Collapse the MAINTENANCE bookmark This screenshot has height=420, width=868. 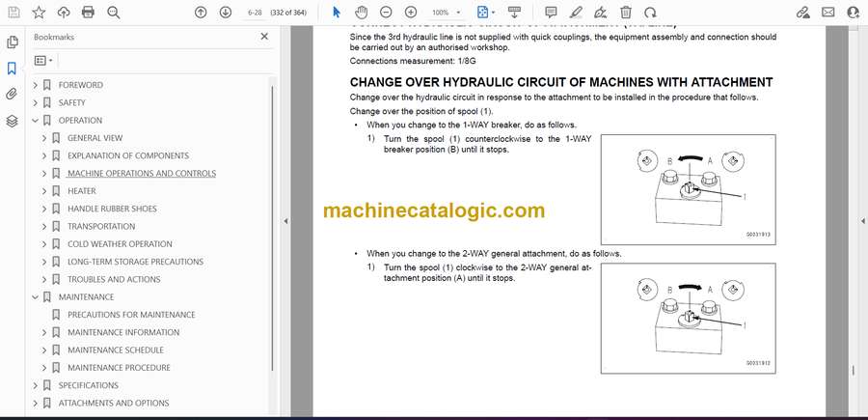click(x=36, y=297)
